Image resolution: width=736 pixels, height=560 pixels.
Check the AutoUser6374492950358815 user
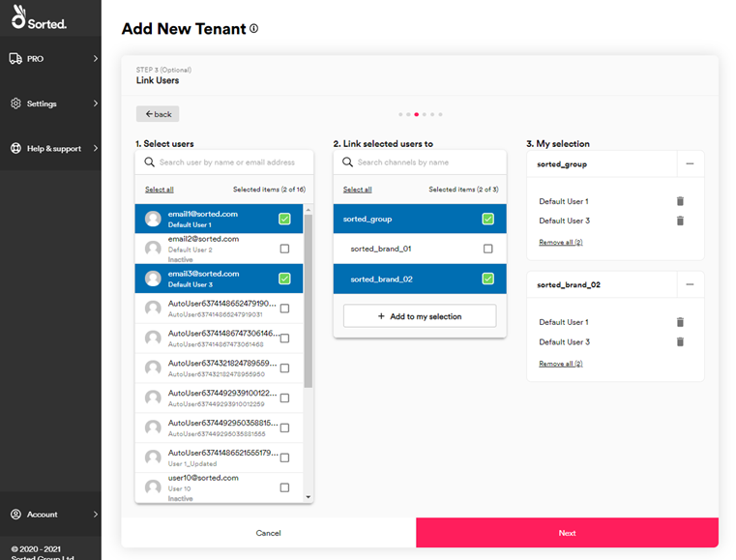coord(284,427)
